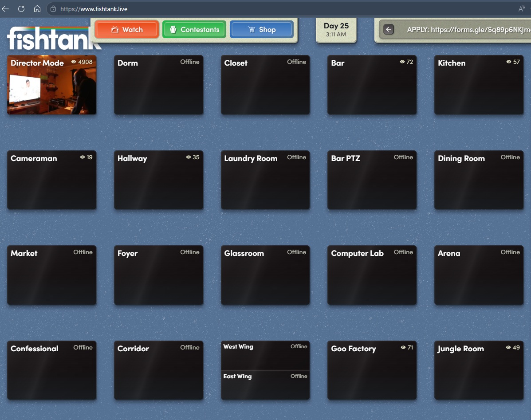Click the Bar viewer count of 72
The image size is (531, 420).
pos(406,62)
